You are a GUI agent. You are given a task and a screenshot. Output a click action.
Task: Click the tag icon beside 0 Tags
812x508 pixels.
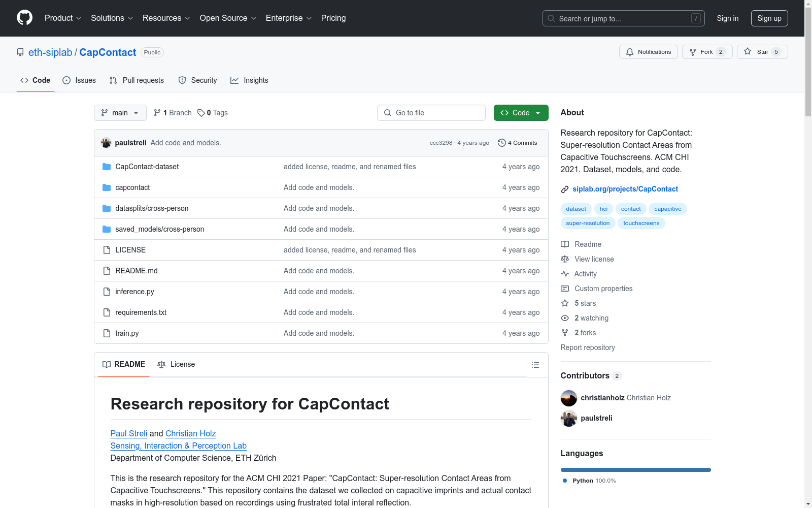[201, 113]
